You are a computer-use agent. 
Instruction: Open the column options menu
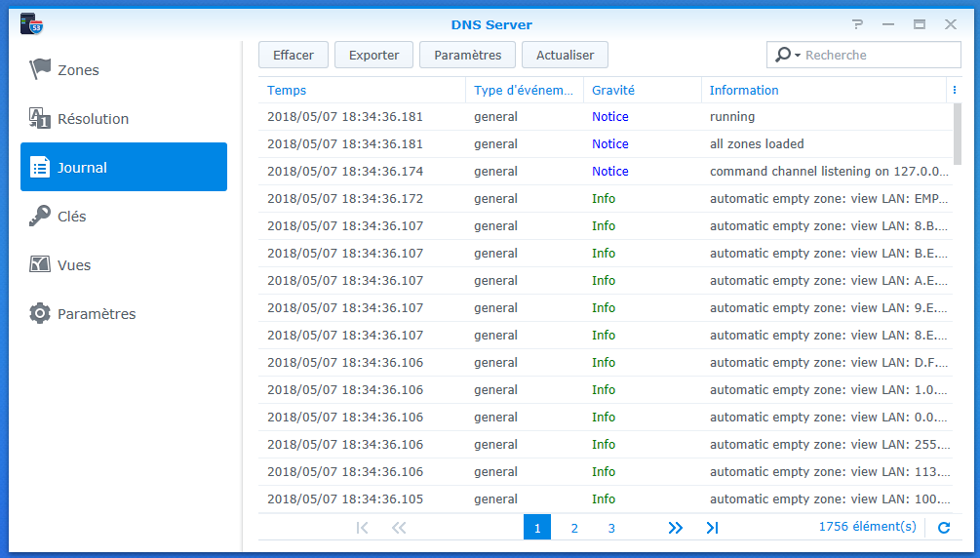point(953,90)
